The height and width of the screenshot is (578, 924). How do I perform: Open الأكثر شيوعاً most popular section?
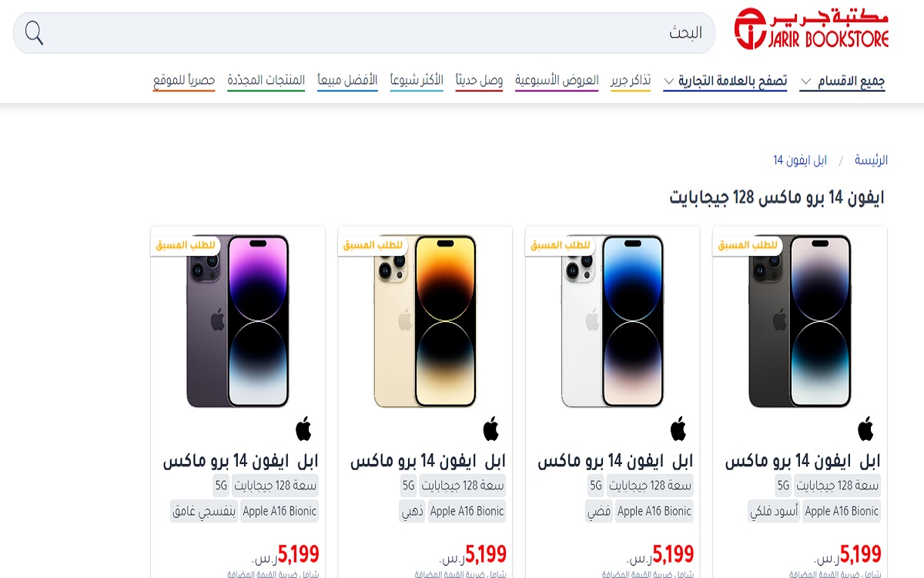(x=417, y=81)
